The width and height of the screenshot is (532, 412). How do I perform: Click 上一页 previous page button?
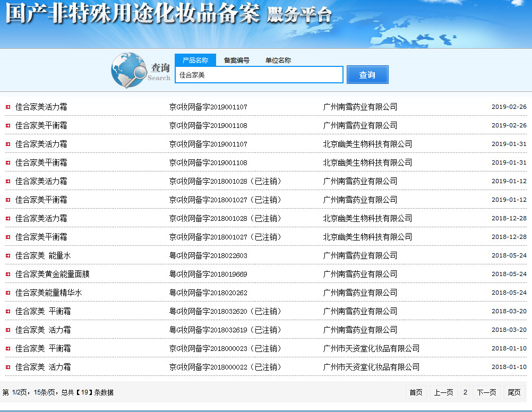point(443,392)
